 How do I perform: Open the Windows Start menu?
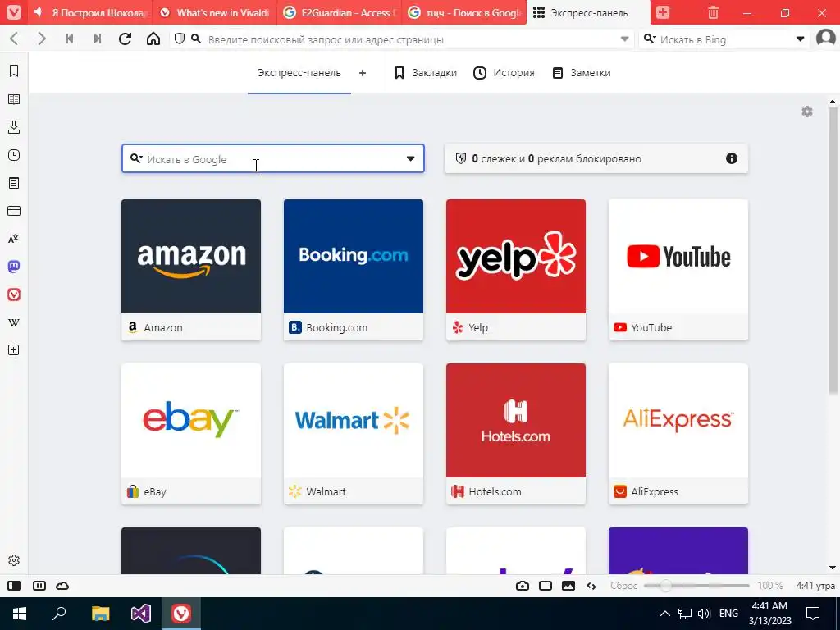pos(20,614)
